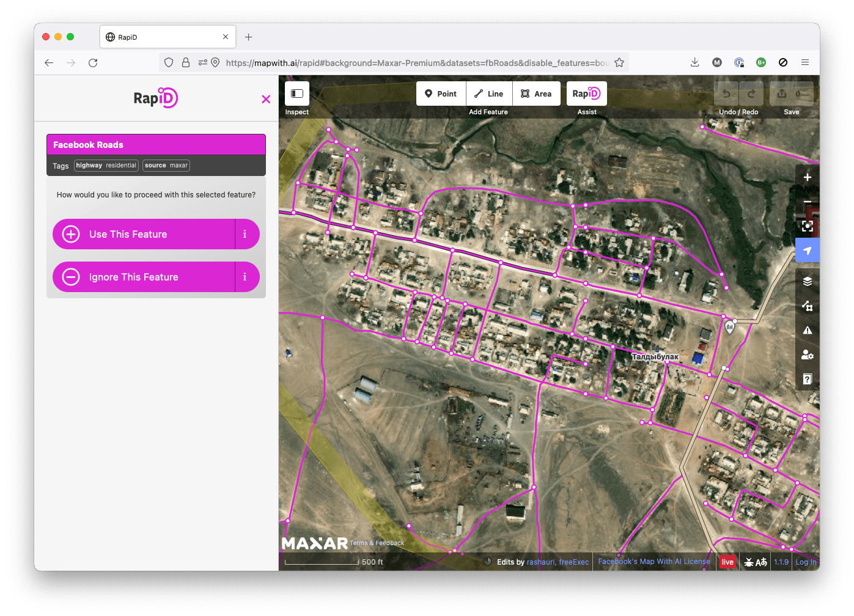Select the Area drawing tool
The width and height of the screenshot is (854, 616).
pyautogui.click(x=536, y=94)
